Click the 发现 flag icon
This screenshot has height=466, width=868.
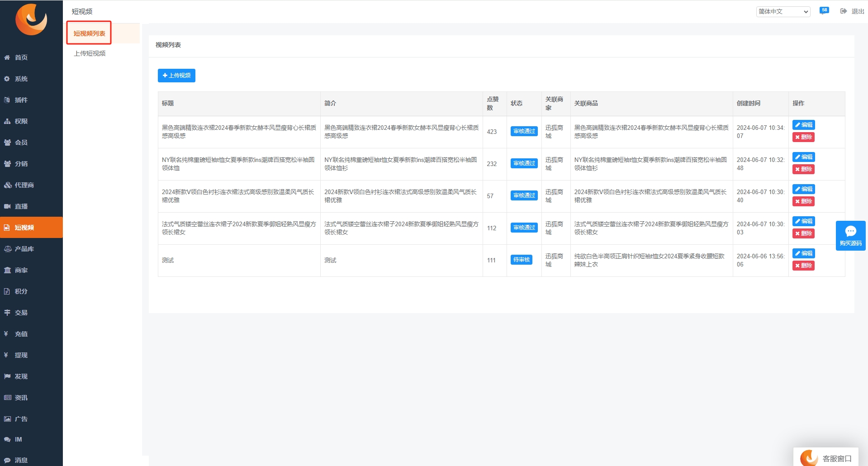point(7,376)
